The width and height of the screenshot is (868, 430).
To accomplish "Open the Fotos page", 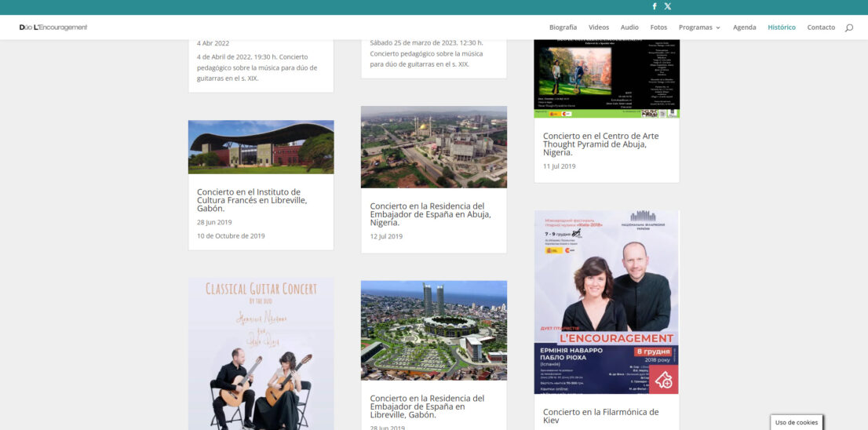I will click(658, 27).
